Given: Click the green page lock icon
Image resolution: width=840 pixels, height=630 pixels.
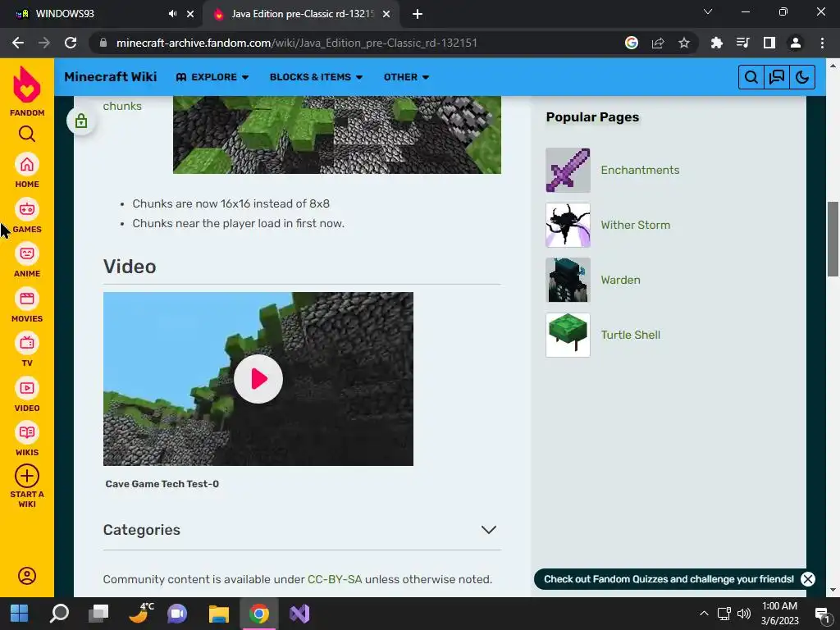Looking at the screenshot, I should pyautogui.click(x=81, y=121).
